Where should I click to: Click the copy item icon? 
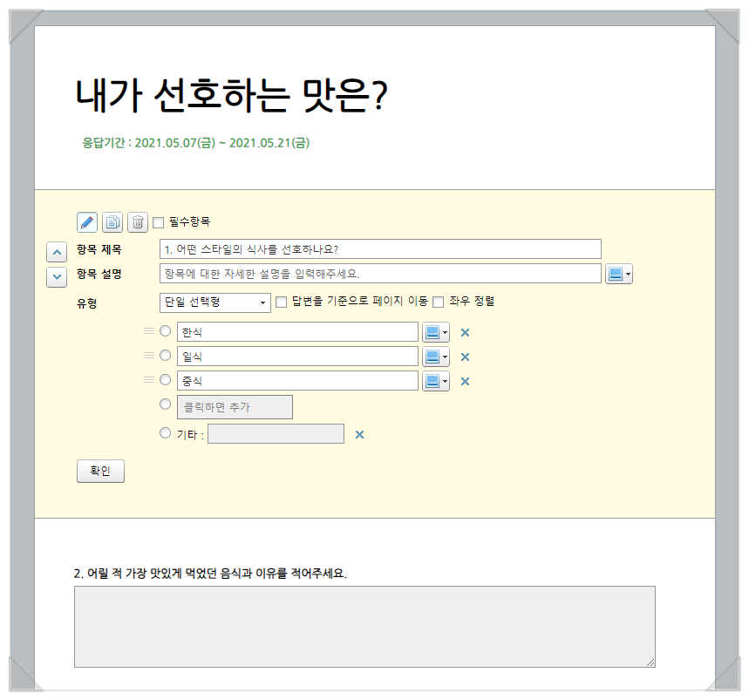(112, 222)
